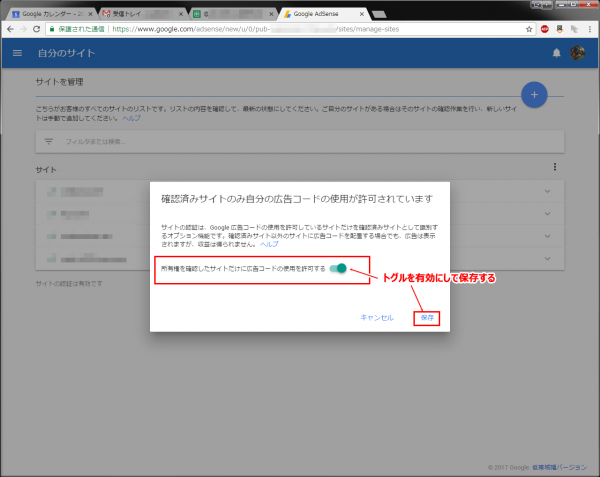600x477 pixels.
Task: Click the 保存 button in dialog
Action: coord(427,317)
